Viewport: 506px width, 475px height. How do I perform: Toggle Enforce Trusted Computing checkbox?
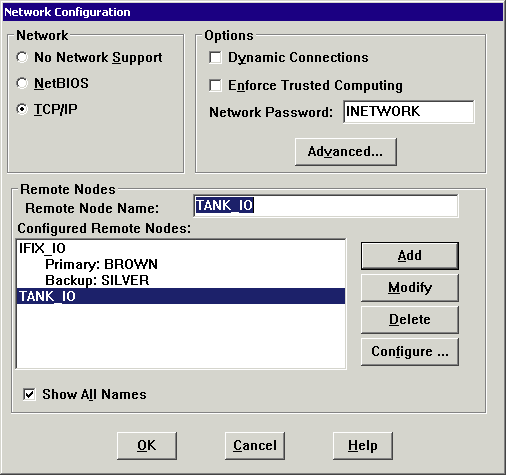click(215, 85)
